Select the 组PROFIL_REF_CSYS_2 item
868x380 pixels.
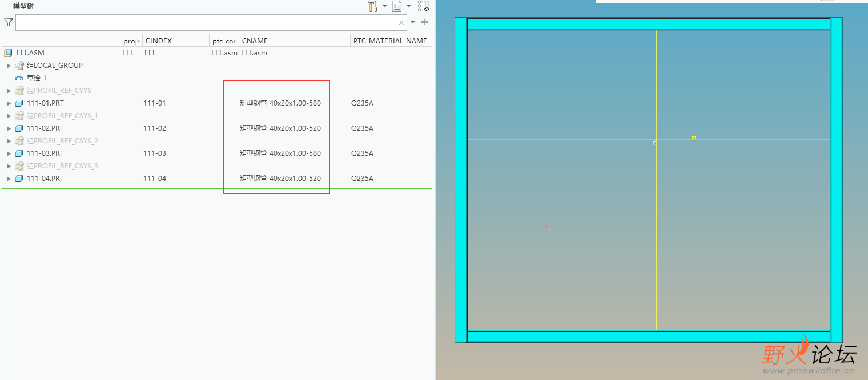62,141
